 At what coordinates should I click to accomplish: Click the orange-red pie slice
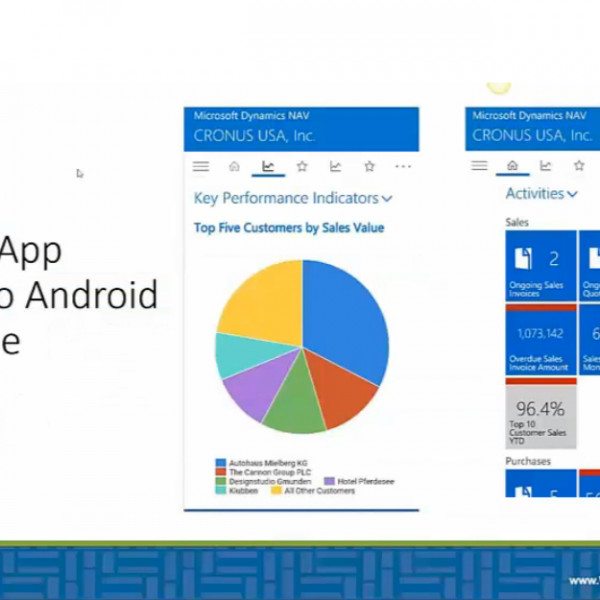[x=341, y=390]
